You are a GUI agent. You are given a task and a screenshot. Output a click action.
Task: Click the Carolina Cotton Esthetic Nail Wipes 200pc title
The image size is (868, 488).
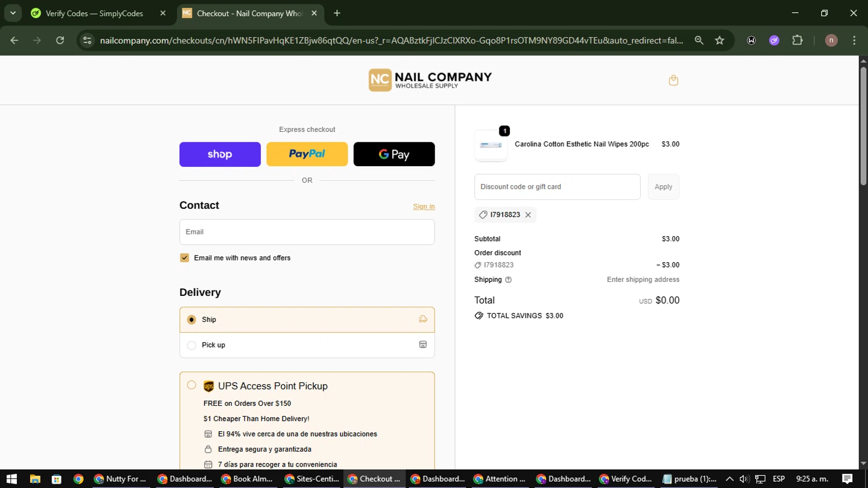coord(582,144)
